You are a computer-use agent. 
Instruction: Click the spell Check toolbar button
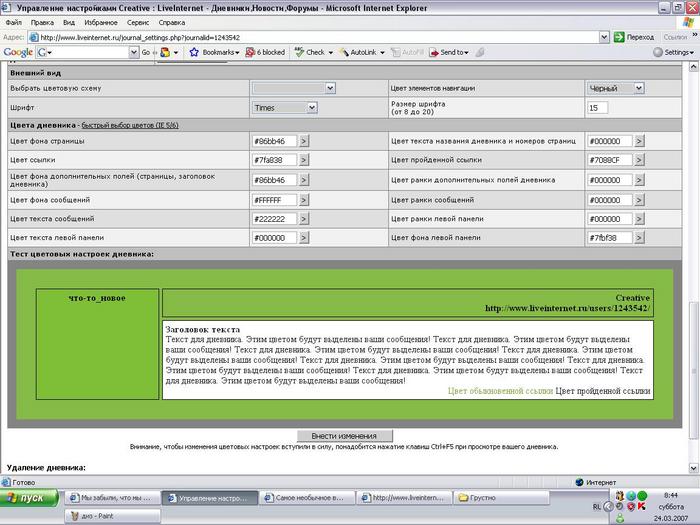(x=314, y=52)
